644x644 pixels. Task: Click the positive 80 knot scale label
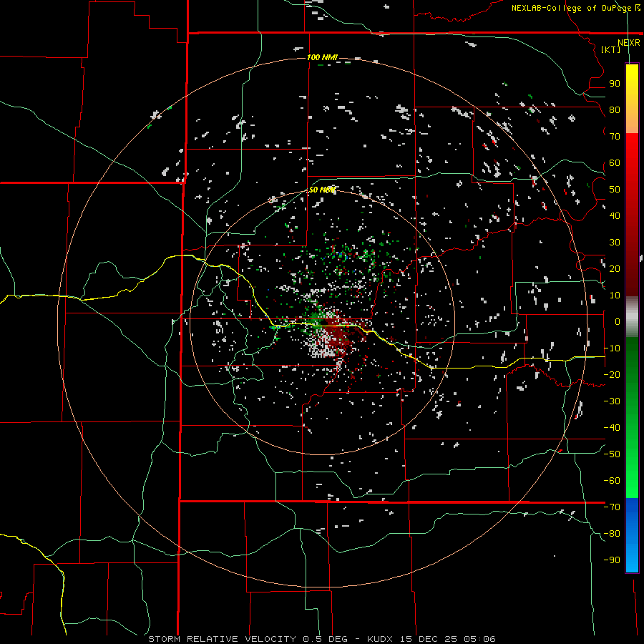click(x=615, y=109)
